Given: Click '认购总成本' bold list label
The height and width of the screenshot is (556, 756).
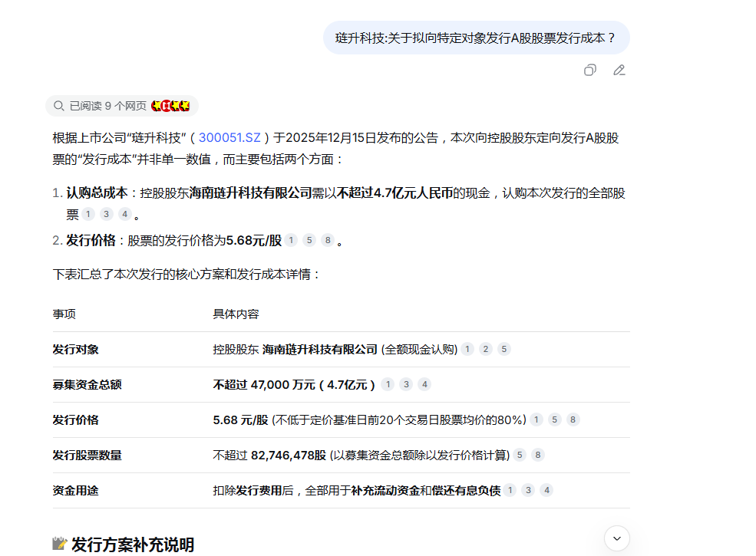Looking at the screenshot, I should click(x=97, y=192).
